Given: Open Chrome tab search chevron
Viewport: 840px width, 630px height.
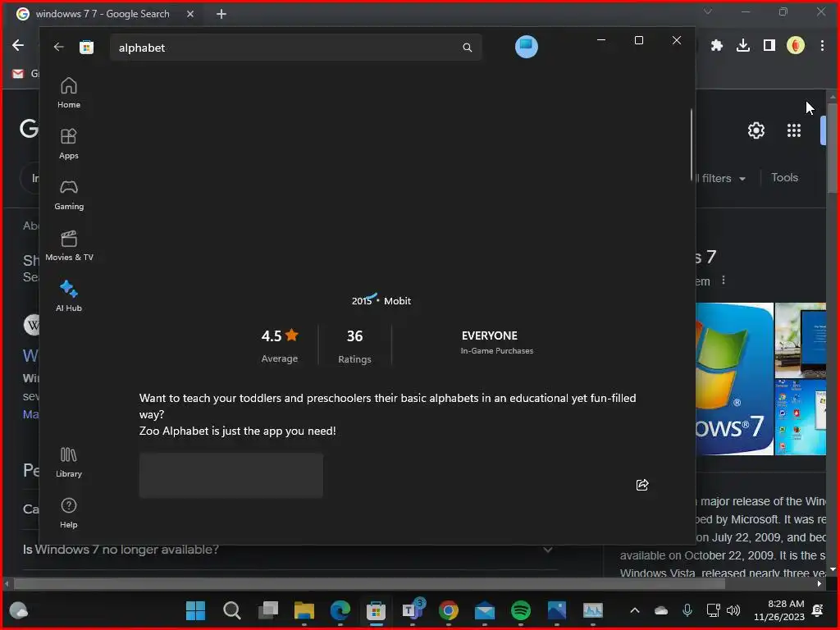Looking at the screenshot, I should click(708, 11).
